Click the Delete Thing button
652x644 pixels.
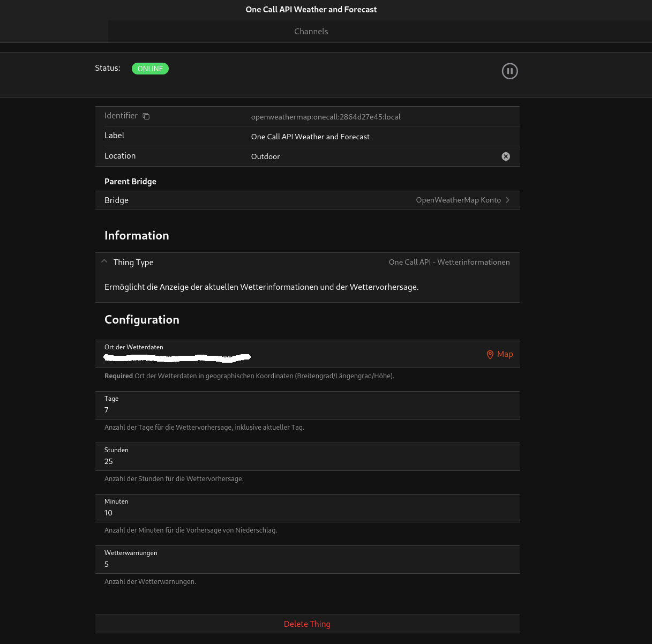pos(307,624)
